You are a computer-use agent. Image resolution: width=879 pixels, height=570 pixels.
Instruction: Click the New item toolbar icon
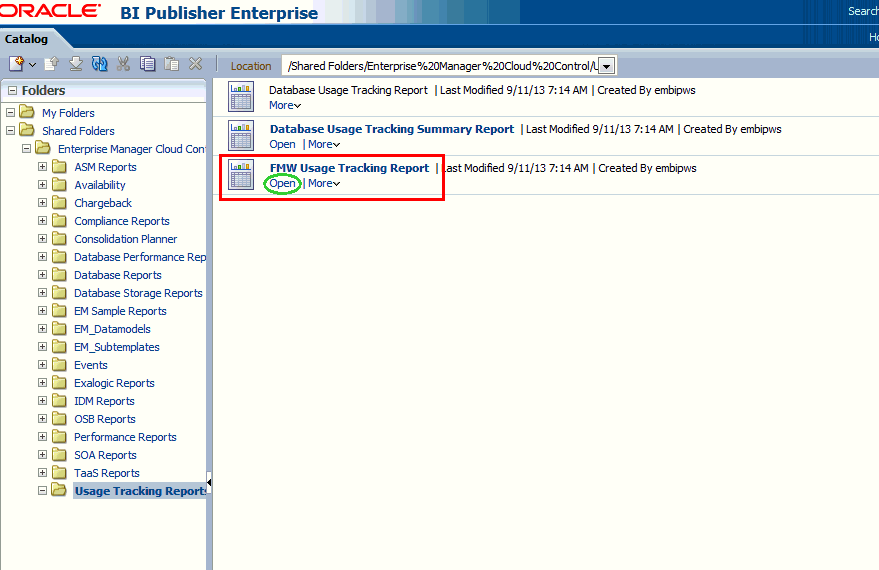coord(16,64)
